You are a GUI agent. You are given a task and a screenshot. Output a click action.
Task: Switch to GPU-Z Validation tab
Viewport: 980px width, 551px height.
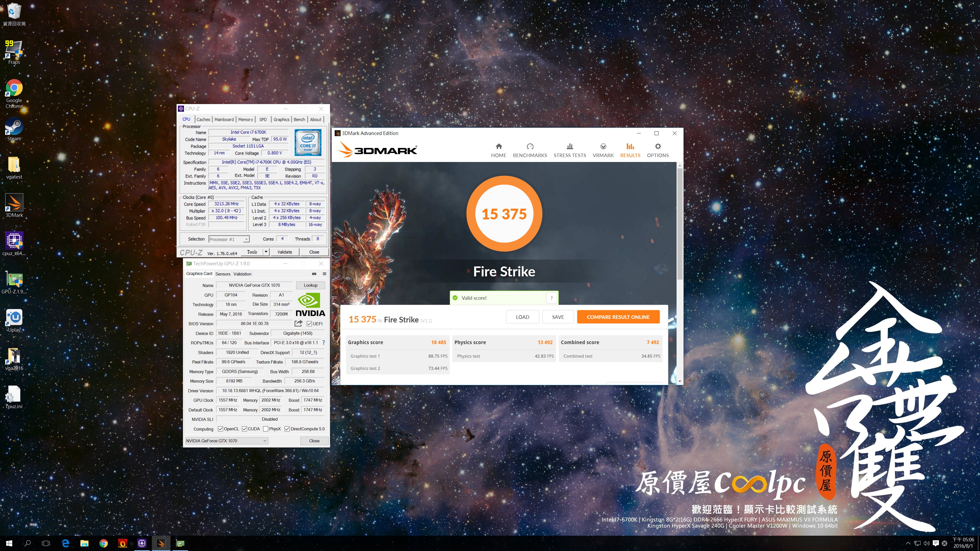point(242,274)
